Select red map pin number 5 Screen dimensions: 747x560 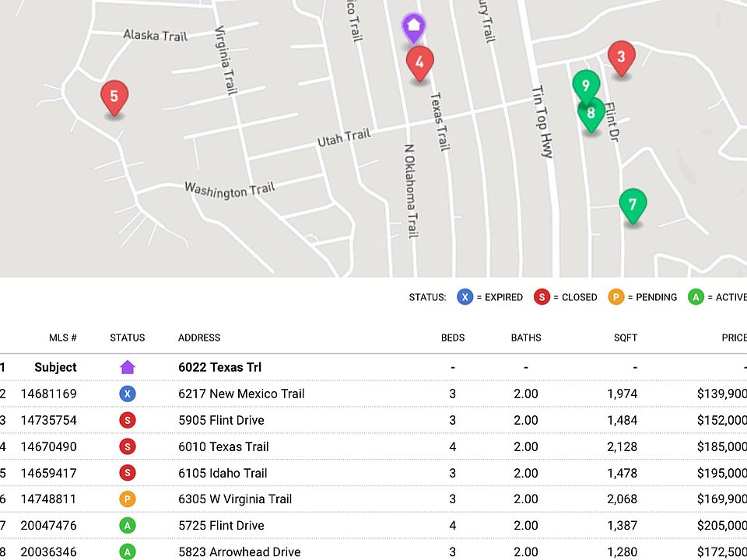click(x=114, y=98)
